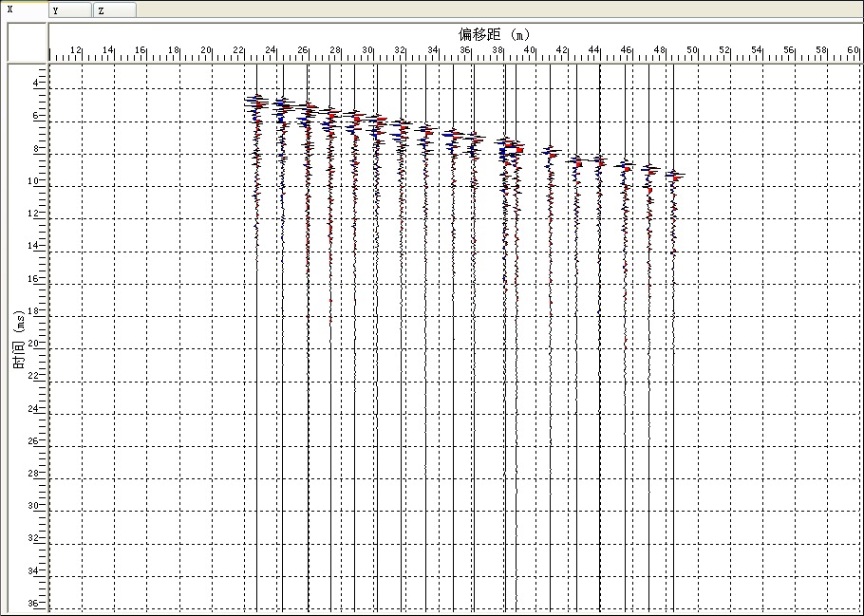864x616 pixels.
Task: Click offset axis tick label 28
Action: point(335,50)
